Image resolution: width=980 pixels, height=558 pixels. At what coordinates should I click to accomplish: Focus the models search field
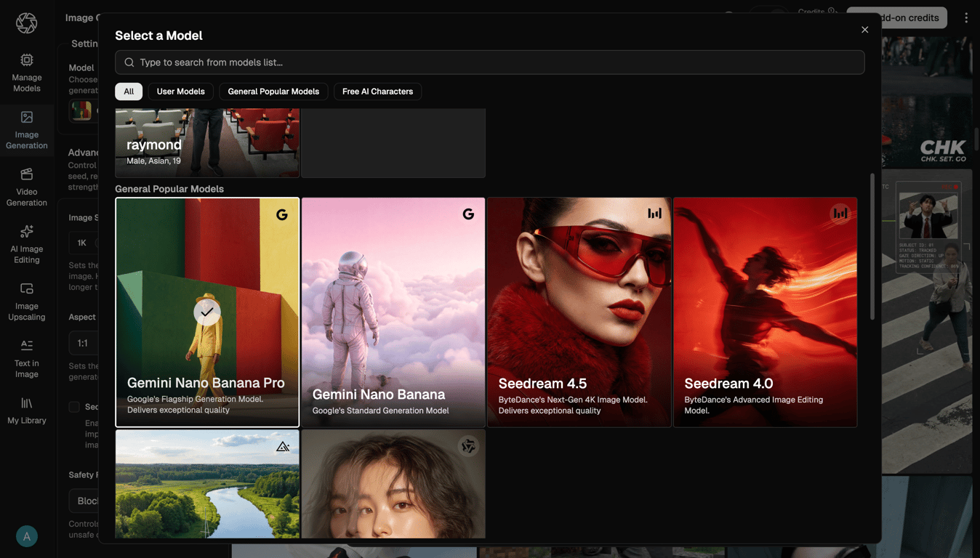point(490,62)
